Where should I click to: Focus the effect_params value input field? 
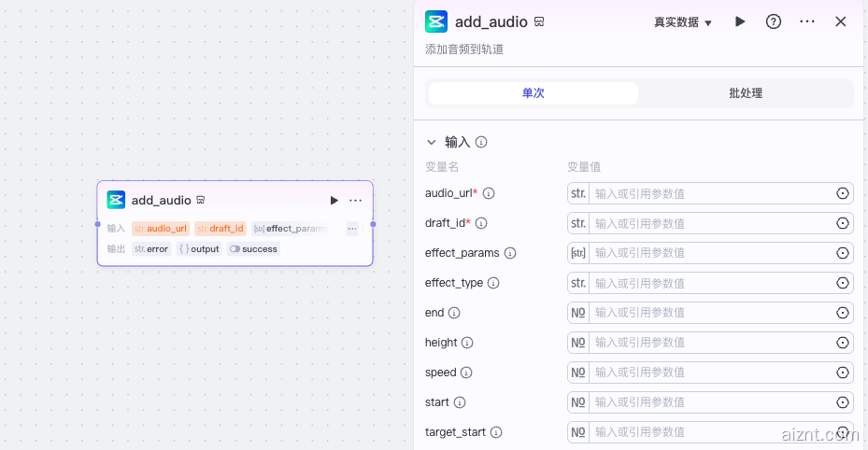click(x=710, y=253)
